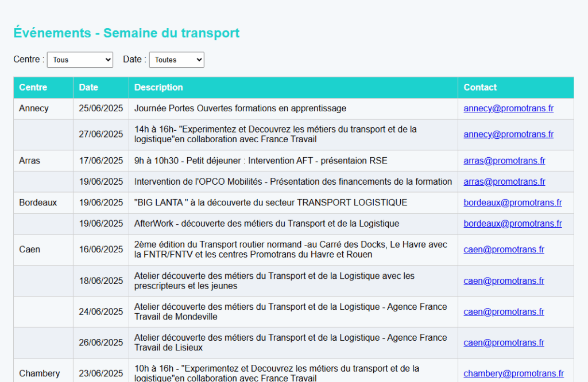This screenshot has height=382, width=588.
Task: Click the date 24/06/2025
Action: (x=101, y=311)
